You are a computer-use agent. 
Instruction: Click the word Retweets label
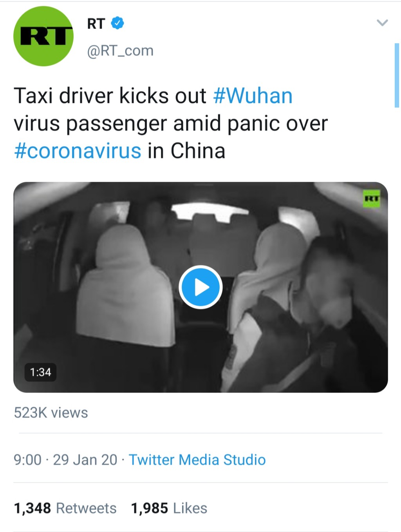pos(87,508)
